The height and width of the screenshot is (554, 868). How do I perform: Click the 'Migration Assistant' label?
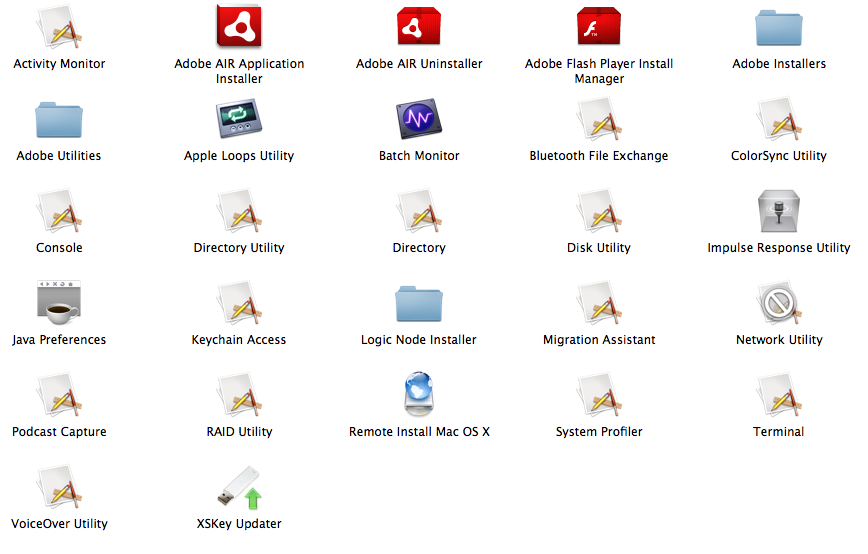[x=599, y=340]
